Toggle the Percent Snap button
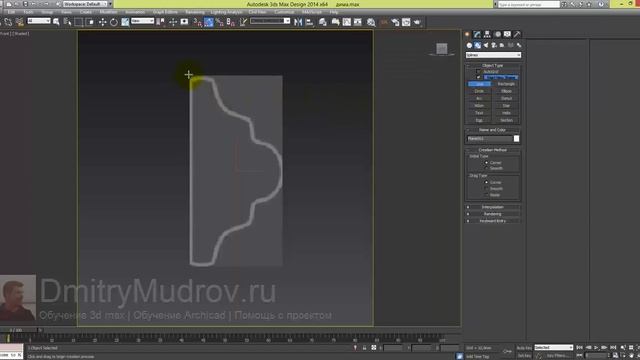This screenshot has height=360, width=640. [220, 22]
